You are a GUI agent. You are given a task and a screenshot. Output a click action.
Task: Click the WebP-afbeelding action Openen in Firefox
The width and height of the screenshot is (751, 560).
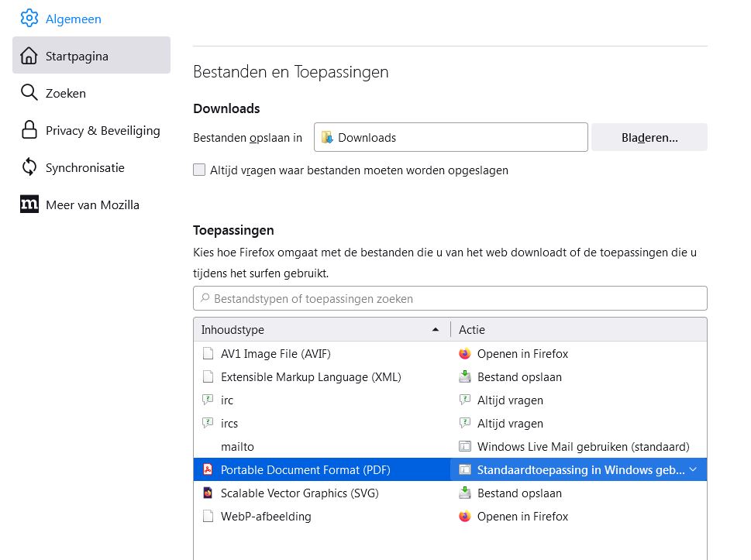(x=522, y=516)
